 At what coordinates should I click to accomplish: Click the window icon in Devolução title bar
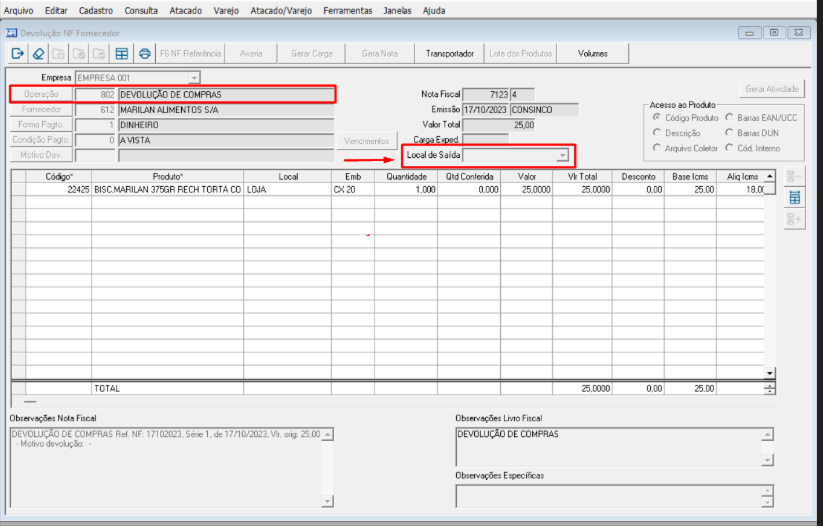tap(11, 33)
